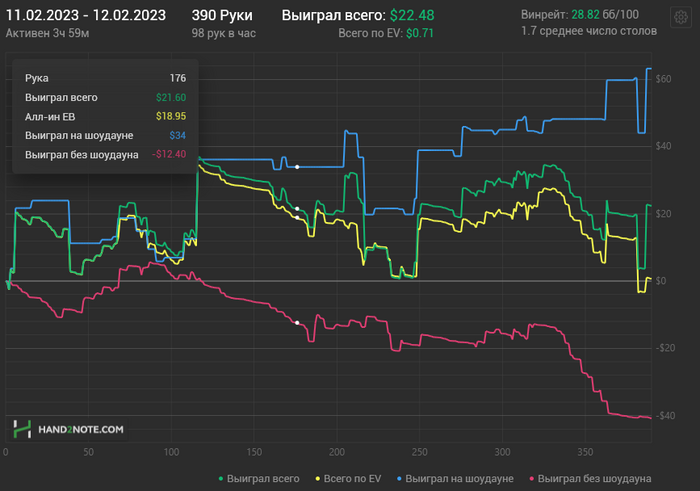
Task: Click tooltip row label 'Выиграл без шоудауна'
Action: coord(82,154)
